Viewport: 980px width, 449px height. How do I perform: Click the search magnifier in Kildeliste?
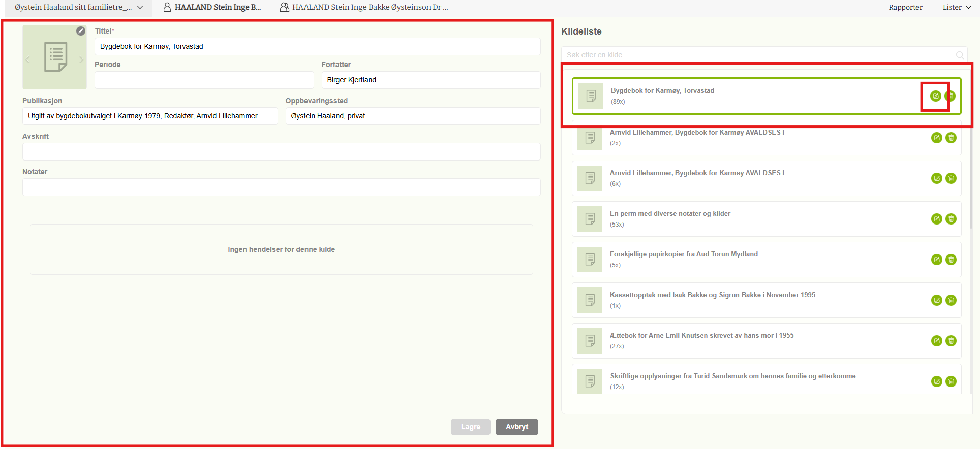click(x=960, y=55)
